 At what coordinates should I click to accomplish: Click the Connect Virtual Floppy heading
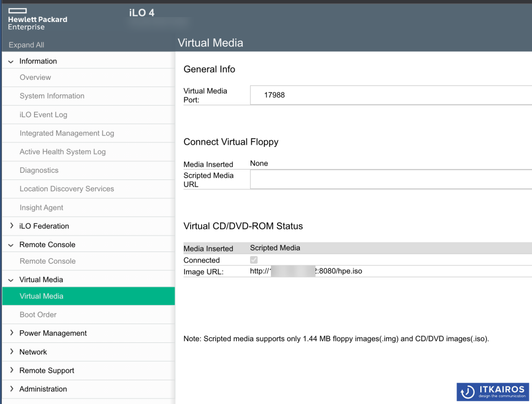click(231, 142)
